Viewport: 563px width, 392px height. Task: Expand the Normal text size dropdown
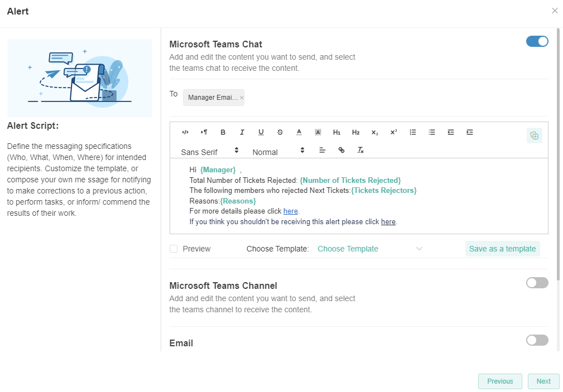click(x=278, y=151)
